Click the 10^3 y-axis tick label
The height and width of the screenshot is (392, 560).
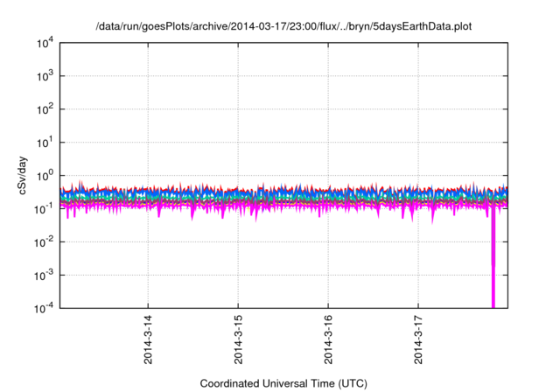[45, 76]
